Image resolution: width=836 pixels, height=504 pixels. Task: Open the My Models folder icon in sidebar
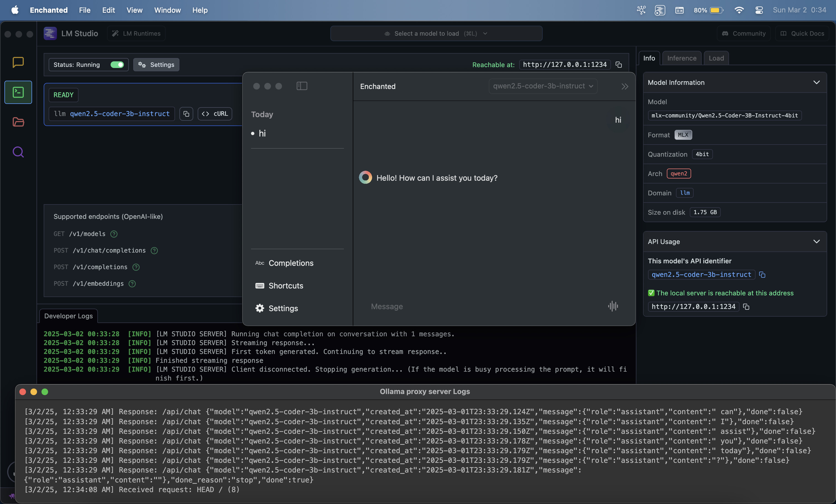tap(18, 122)
